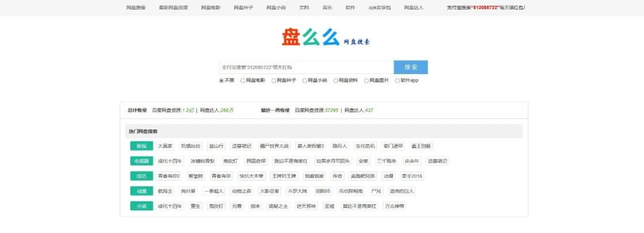Open the 进击的巨人 tag
This screenshot has width=644, height=233.
click(402, 191)
